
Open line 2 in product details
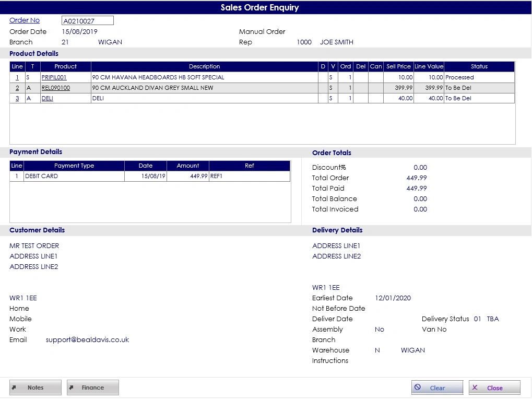(x=17, y=88)
